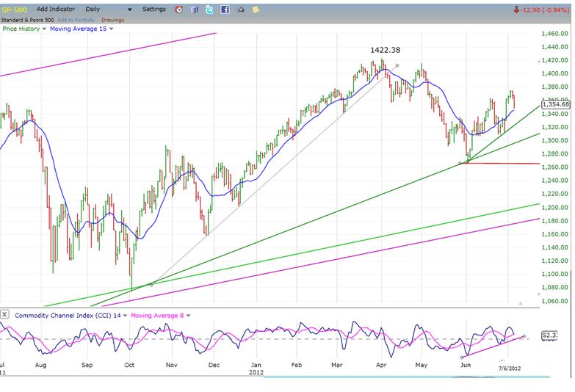Click the CCI trendline right endpoint handle

[524, 336]
